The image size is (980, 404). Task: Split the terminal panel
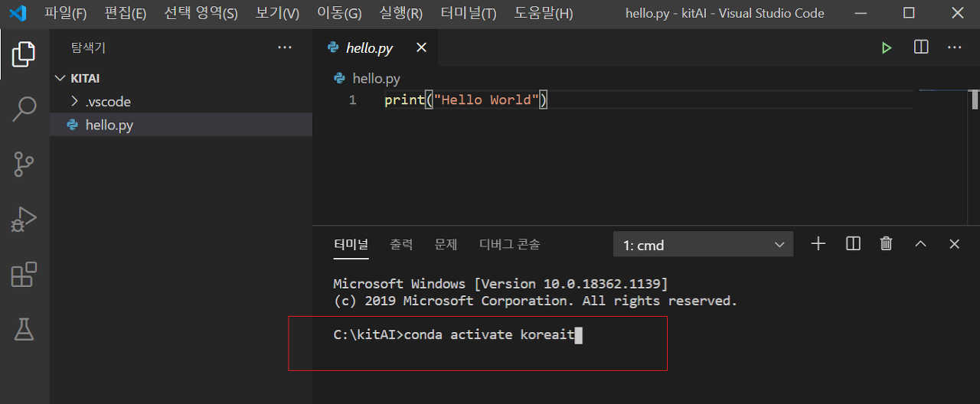pyautogui.click(x=853, y=244)
